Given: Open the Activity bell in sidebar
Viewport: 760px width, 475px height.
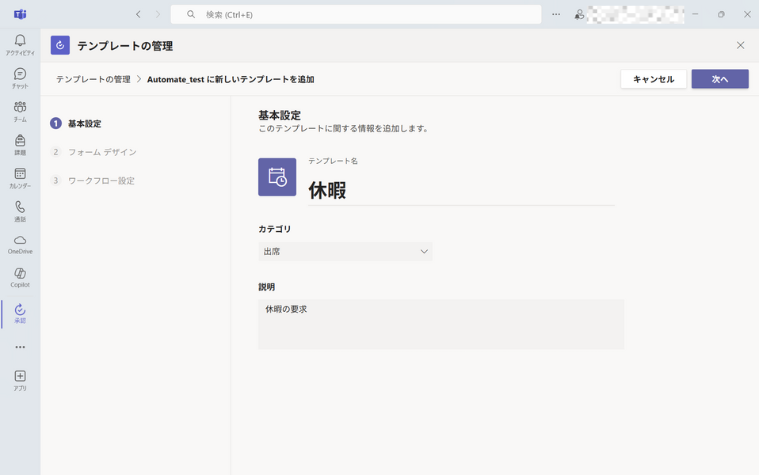Looking at the screenshot, I should pyautogui.click(x=20, y=45).
